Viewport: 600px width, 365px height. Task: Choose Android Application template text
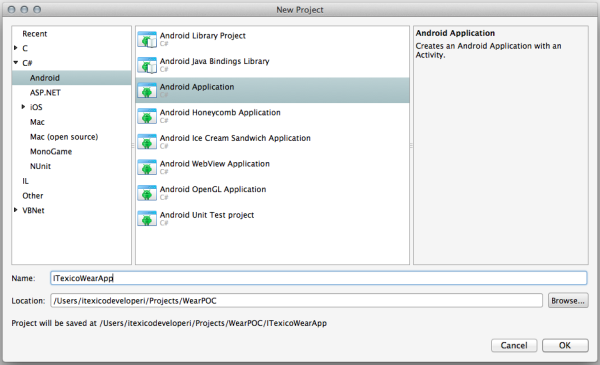click(197, 87)
